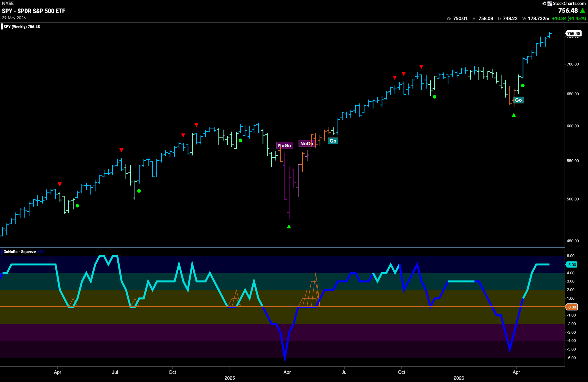Image resolution: width=588 pixels, height=382 pixels.
Task: Click the SPY - SPDR S&P 500 ETF title
Action: click(x=34, y=11)
